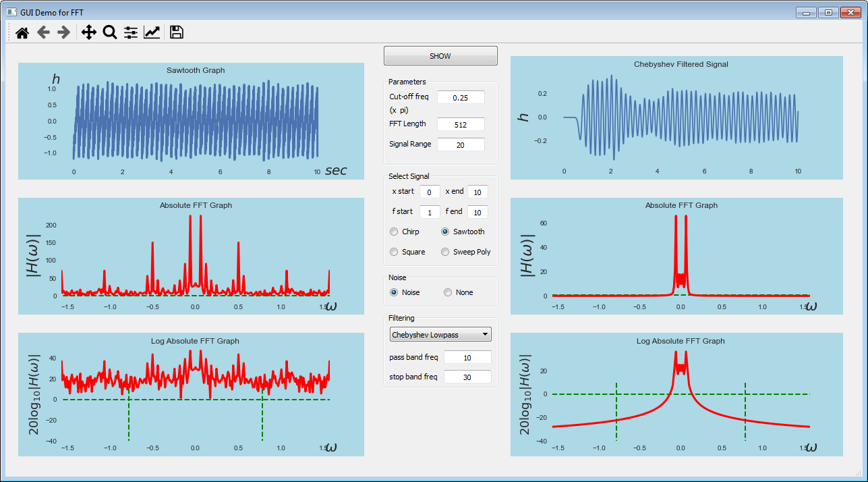This screenshot has height=482, width=868.
Task: Go back to previous view
Action: coord(43,32)
